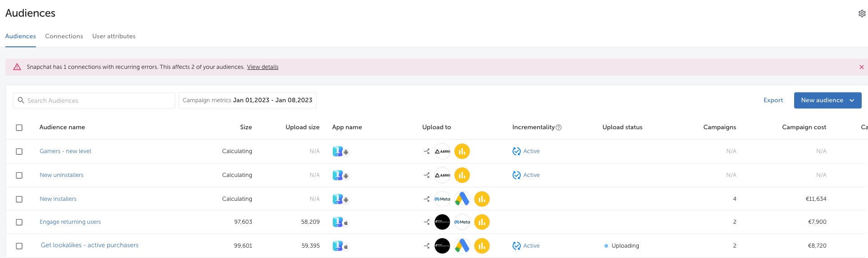Select the New installers row checkbox

19,199
